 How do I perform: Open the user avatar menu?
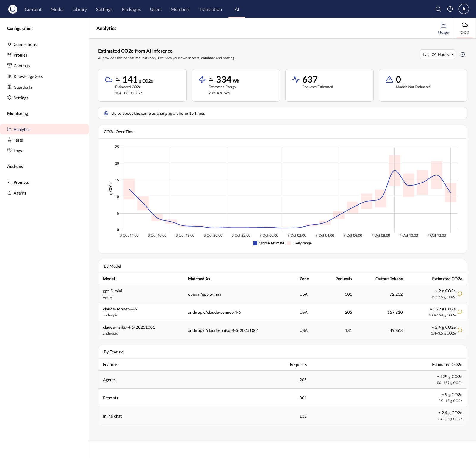pos(464,9)
